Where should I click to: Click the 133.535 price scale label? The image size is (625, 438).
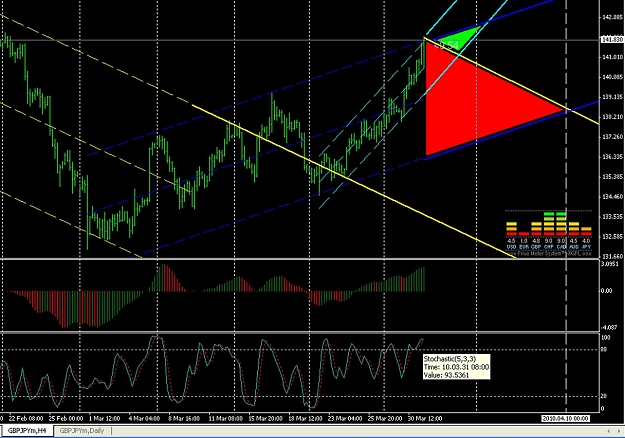pyautogui.click(x=612, y=217)
